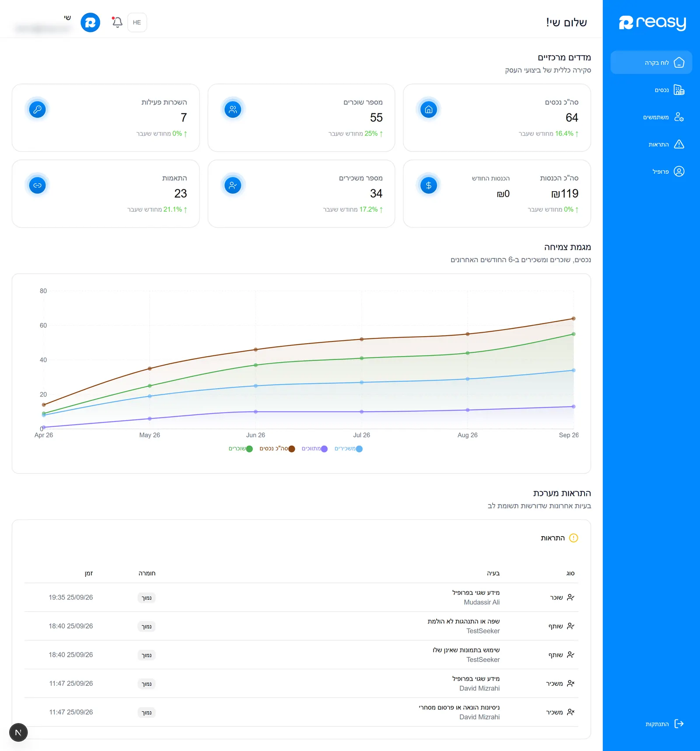
Task: Click the Jun 26 axis label
Action: click(255, 435)
